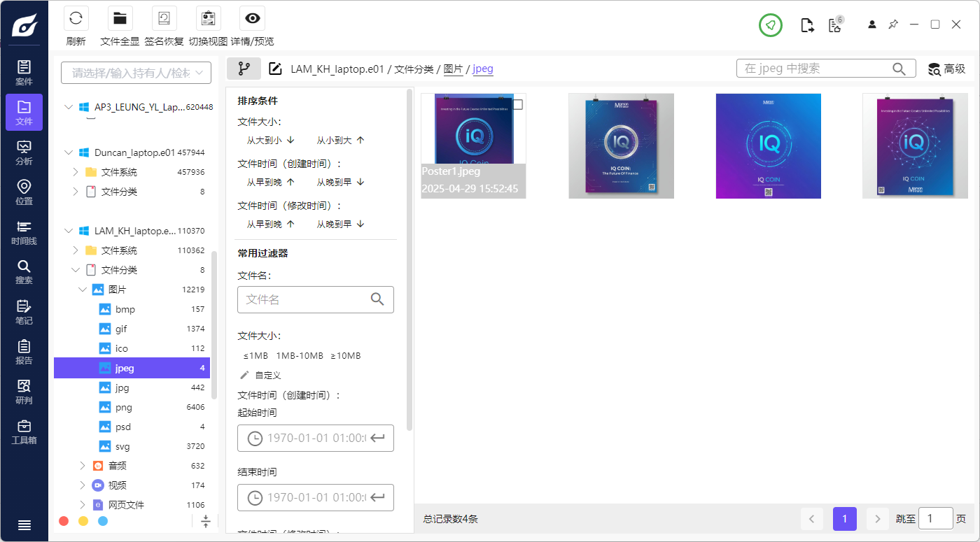
Task: Filter file size 1MB-10MB
Action: pyautogui.click(x=300, y=355)
